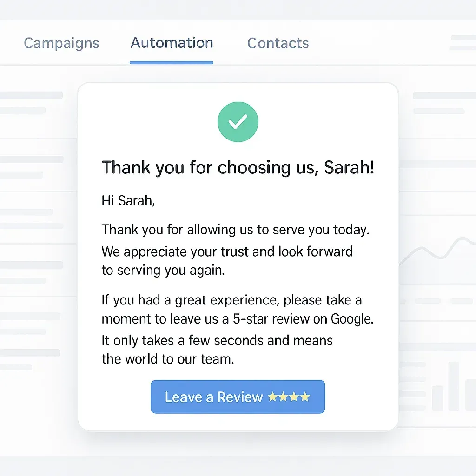The image size is (476, 476).
Task: Click the top blurred placeholder bar on right
Action: pos(444,95)
